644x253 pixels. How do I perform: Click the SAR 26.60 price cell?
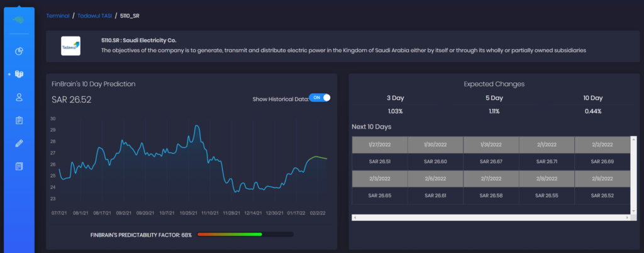click(x=435, y=162)
